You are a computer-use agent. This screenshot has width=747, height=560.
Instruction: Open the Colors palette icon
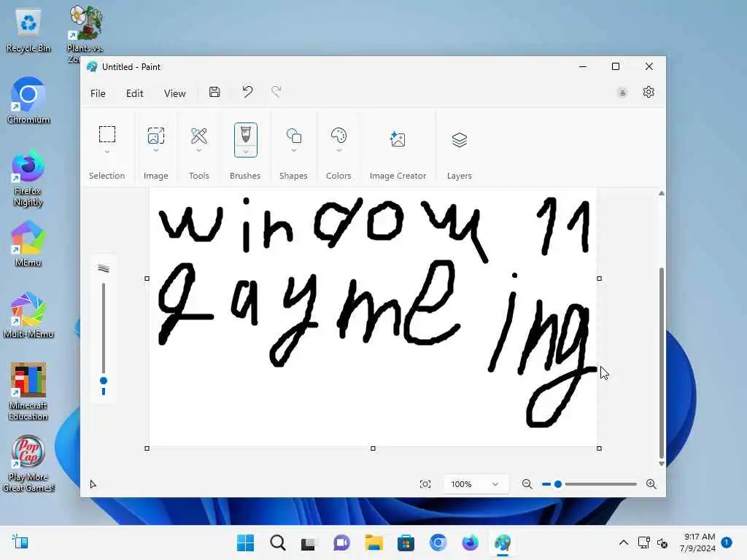pos(338,136)
